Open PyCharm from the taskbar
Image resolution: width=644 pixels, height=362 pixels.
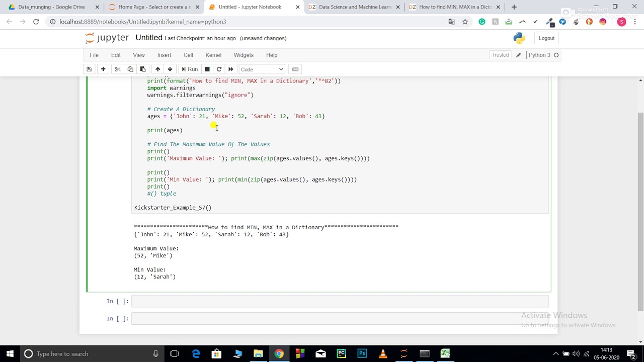pos(342,353)
